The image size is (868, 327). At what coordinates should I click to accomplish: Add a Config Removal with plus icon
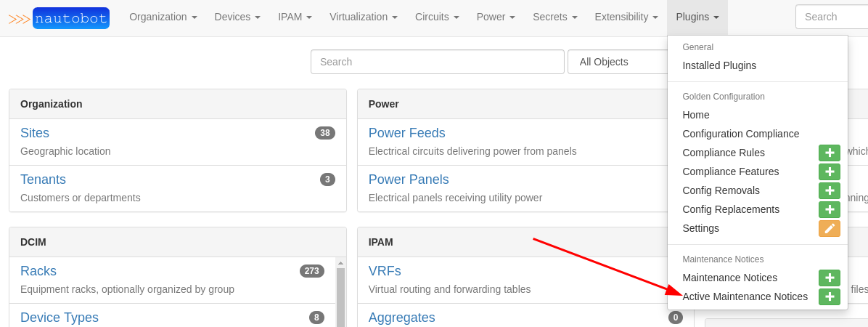click(829, 190)
